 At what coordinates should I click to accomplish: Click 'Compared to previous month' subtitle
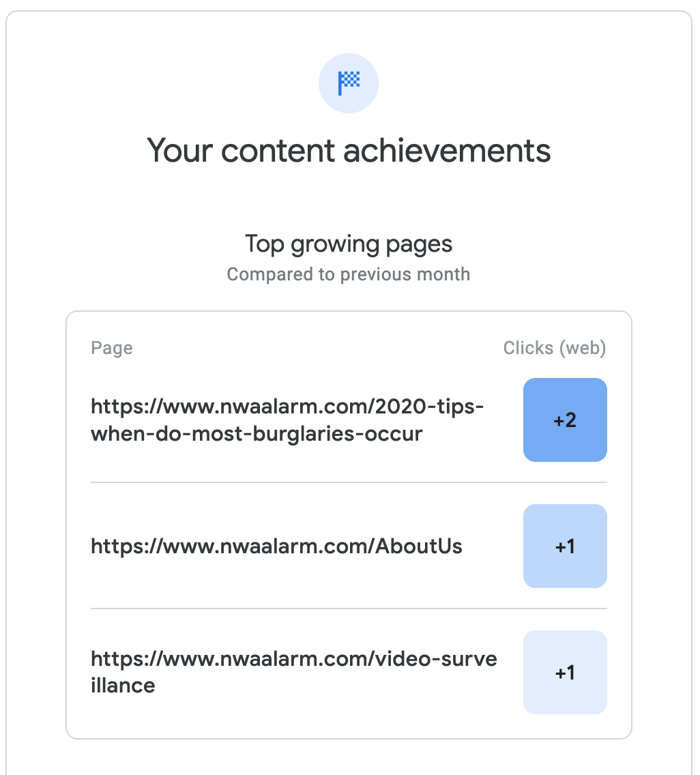coord(349,274)
